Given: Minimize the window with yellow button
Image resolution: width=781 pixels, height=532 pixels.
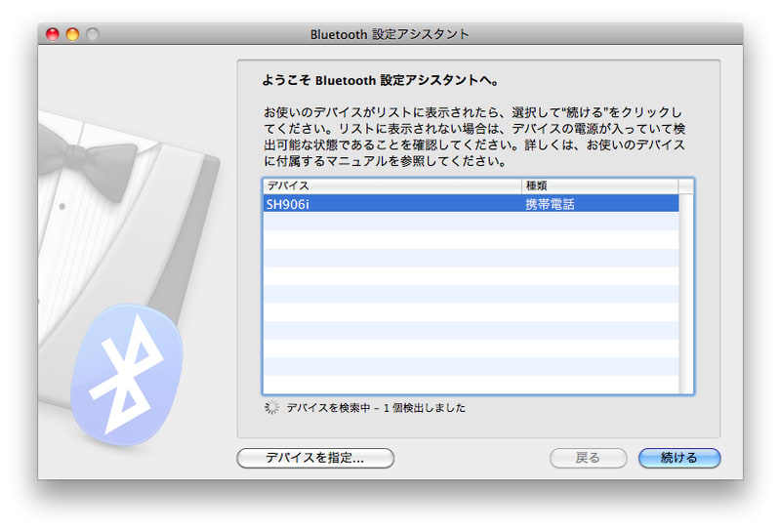Looking at the screenshot, I should tap(73, 34).
